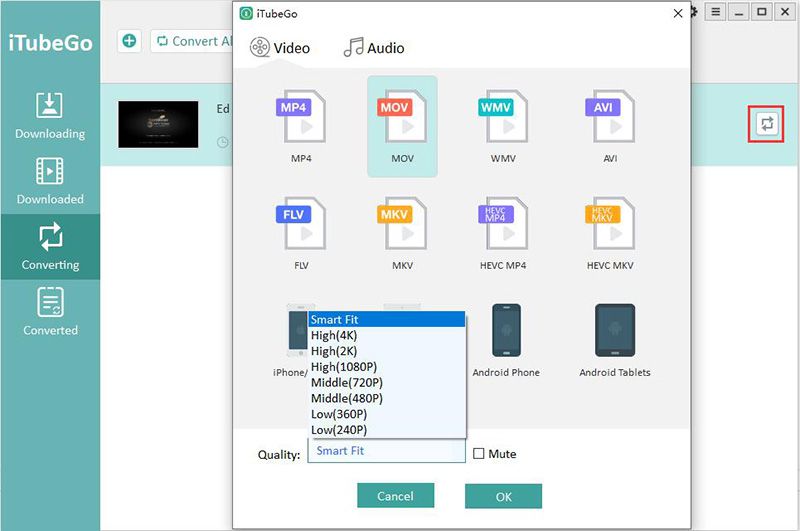Viewport: 800px width, 531px height.
Task: Click the Convert All button
Action: [x=192, y=41]
